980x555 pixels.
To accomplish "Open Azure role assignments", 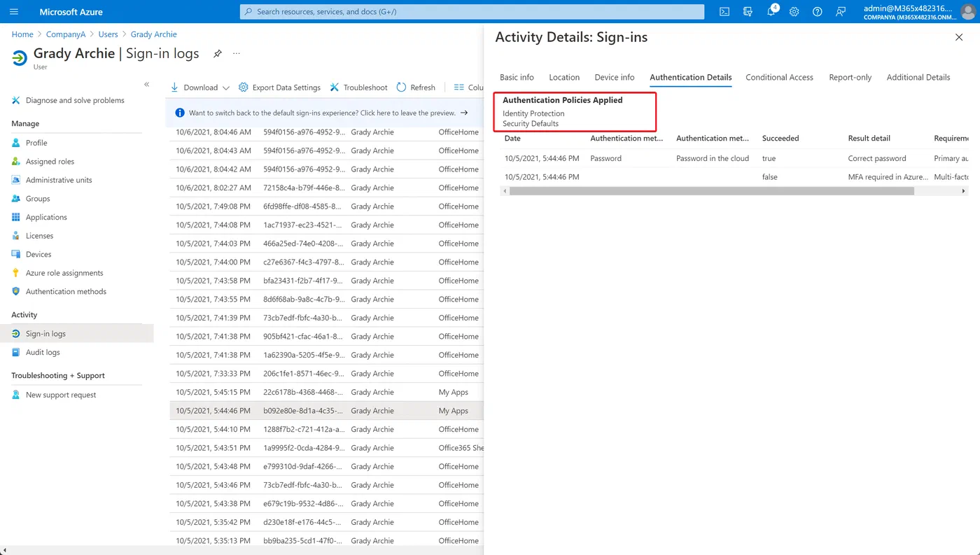I will (64, 273).
